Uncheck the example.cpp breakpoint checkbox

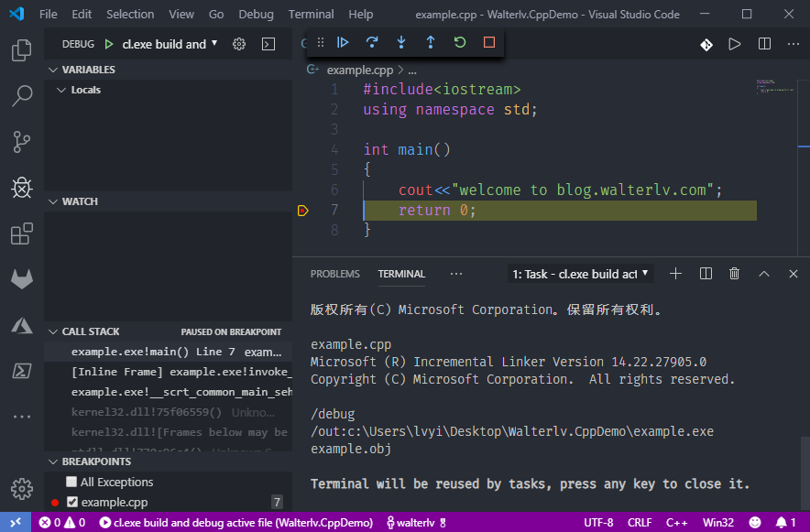click(x=72, y=503)
